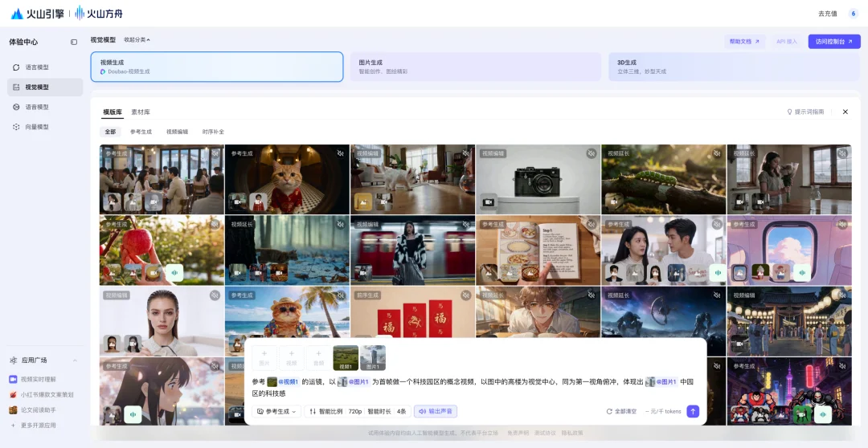
Task: Collapse the 体验中心 sidebar panel icon
Action: pyautogui.click(x=74, y=42)
